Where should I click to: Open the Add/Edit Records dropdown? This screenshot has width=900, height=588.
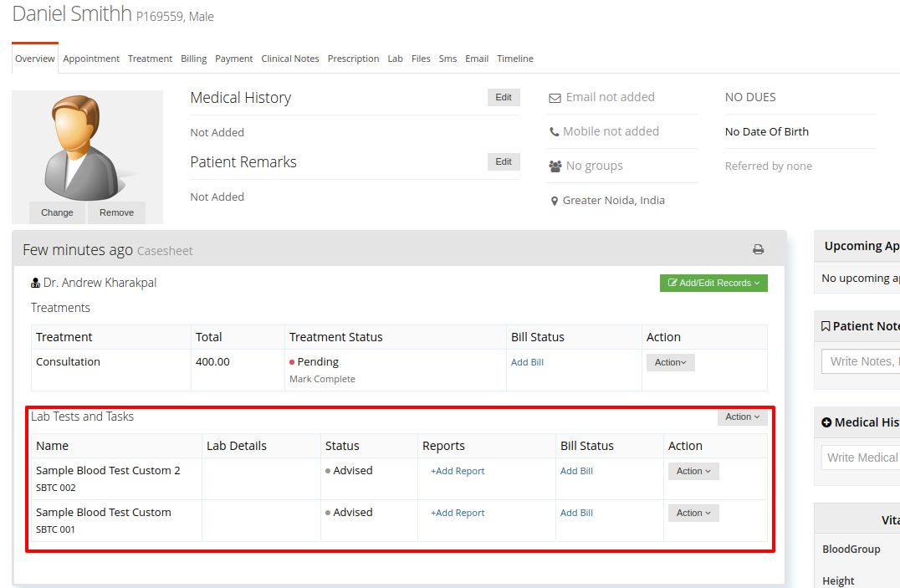pos(713,283)
